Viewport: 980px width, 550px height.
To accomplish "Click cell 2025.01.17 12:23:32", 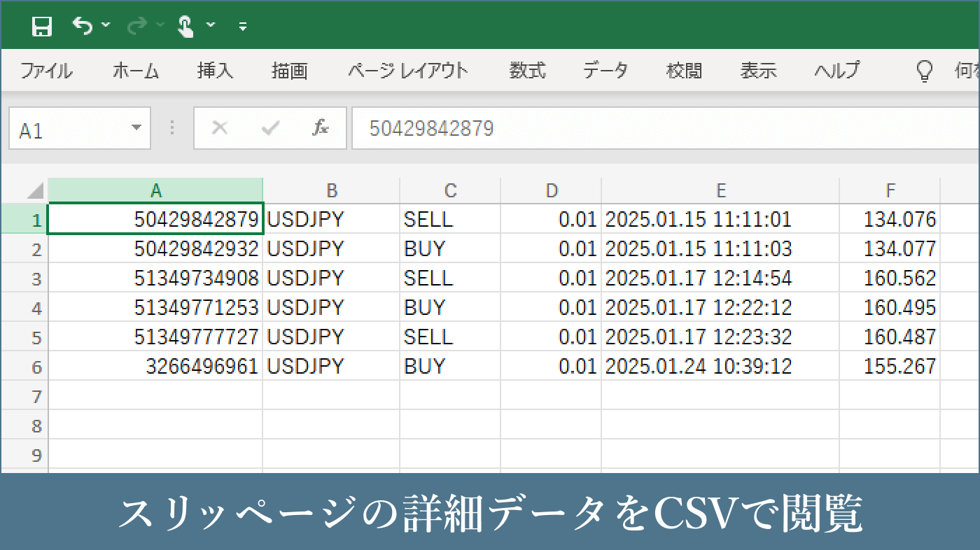I will coord(720,337).
